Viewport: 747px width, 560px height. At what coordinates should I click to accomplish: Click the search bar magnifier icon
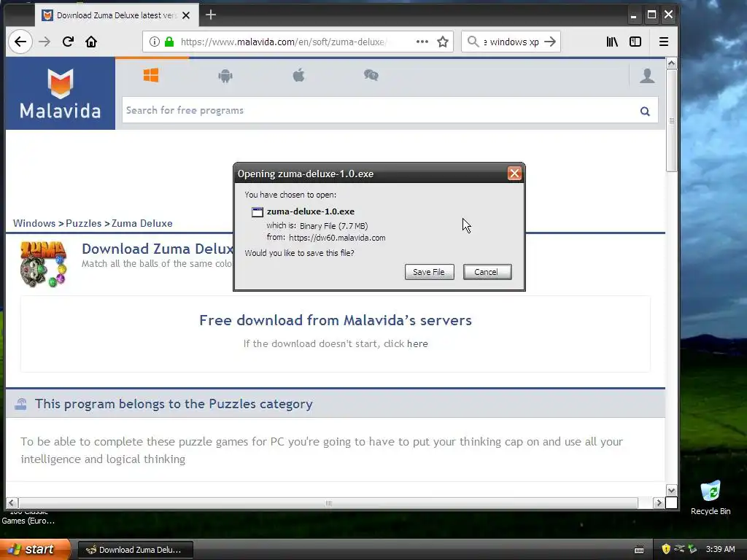pyautogui.click(x=473, y=42)
